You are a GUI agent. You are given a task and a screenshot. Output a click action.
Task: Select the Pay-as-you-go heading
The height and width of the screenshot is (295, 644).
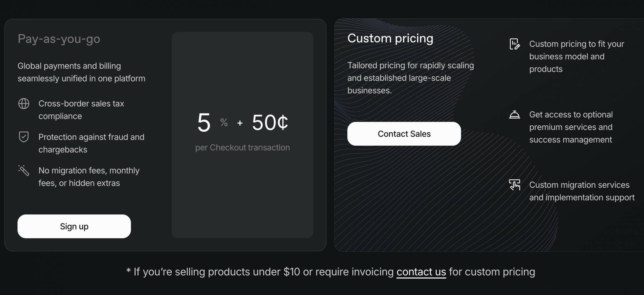tap(59, 39)
